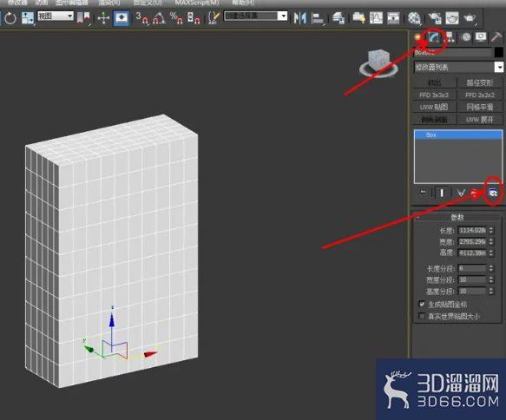Apply the 网格平滑 modifier

click(480, 108)
